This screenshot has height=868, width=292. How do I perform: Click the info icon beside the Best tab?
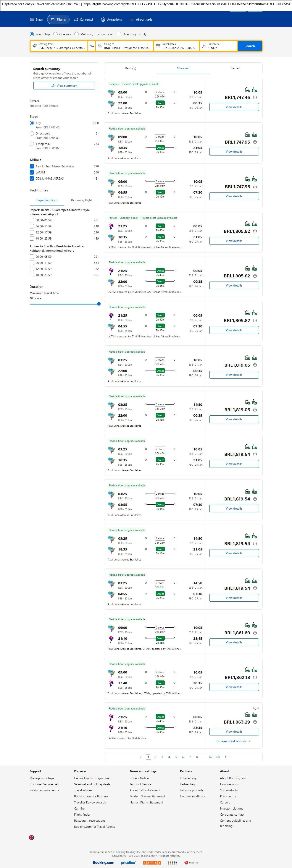coord(134,69)
